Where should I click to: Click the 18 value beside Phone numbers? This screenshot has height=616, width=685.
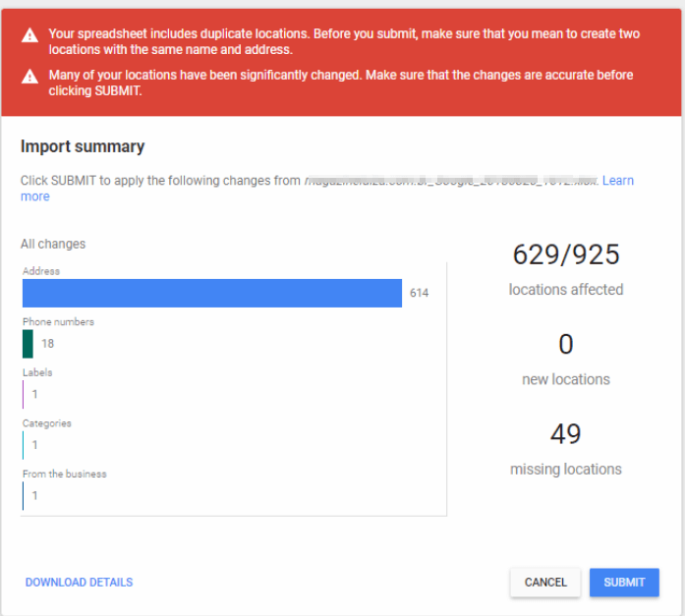[x=47, y=344]
